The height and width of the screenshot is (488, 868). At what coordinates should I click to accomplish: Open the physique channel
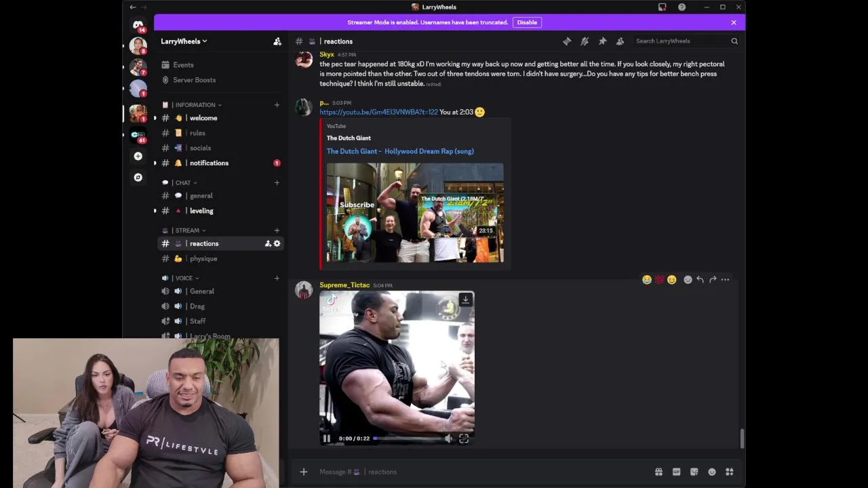tap(220, 258)
